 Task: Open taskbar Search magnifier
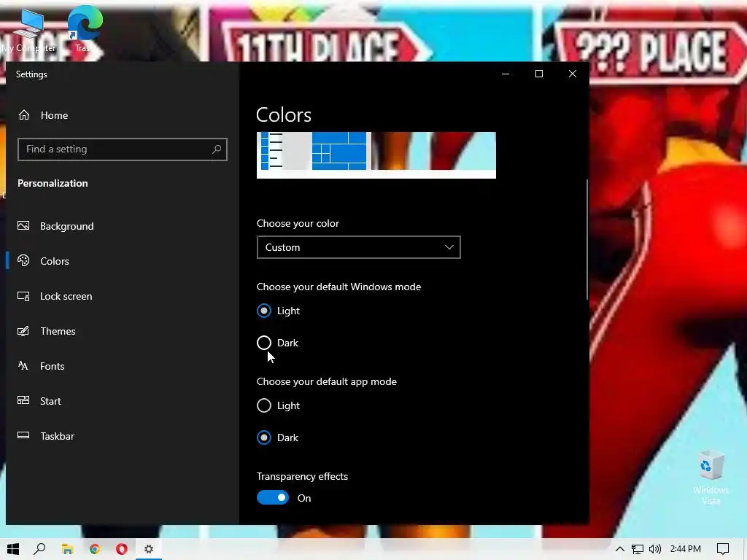39,549
